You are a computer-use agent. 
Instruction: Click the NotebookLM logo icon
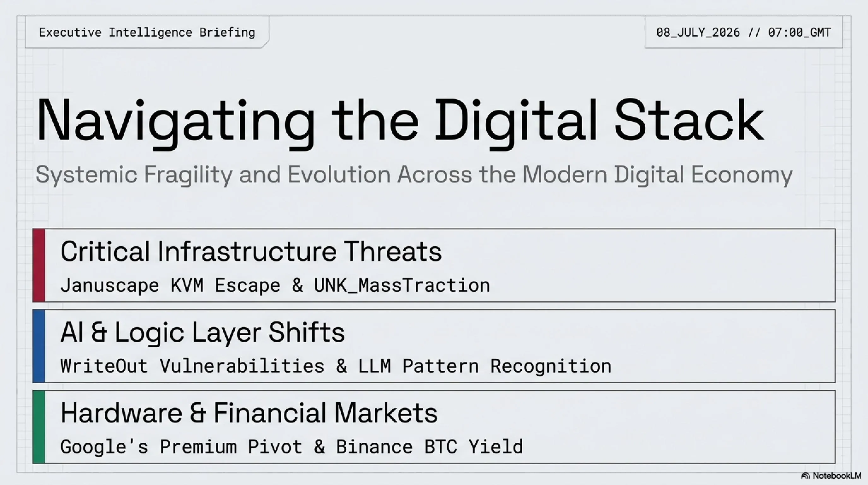[805, 476]
